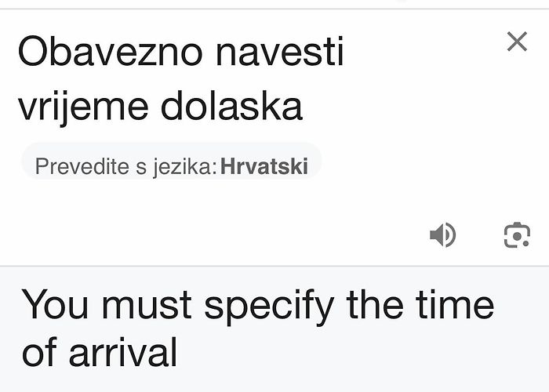
Task: Click the translated word specify
Action: (269, 307)
